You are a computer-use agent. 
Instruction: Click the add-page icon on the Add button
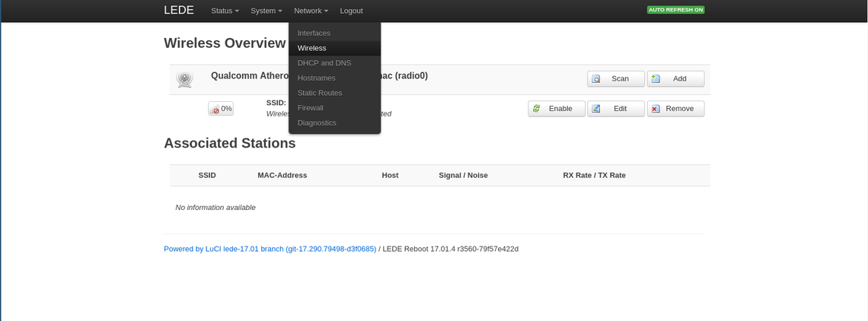pos(656,78)
